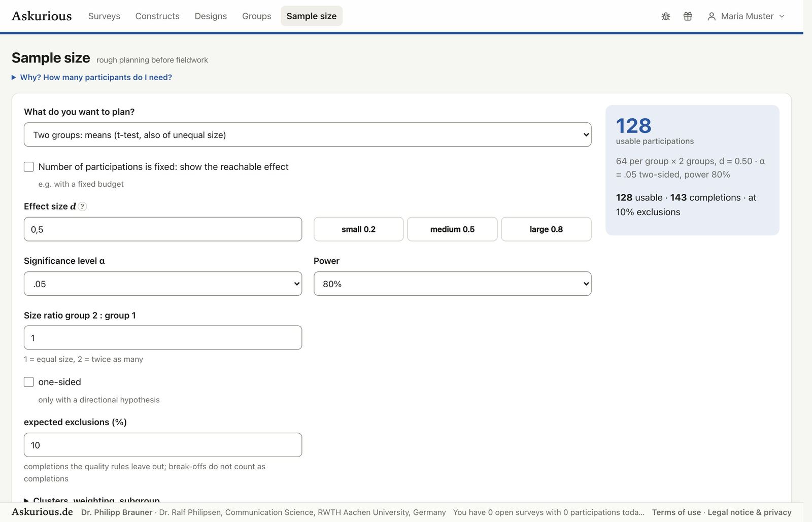Screen dimensions: 812x522
Task: Switch to the Constructs tab
Action: pyautogui.click(x=157, y=16)
